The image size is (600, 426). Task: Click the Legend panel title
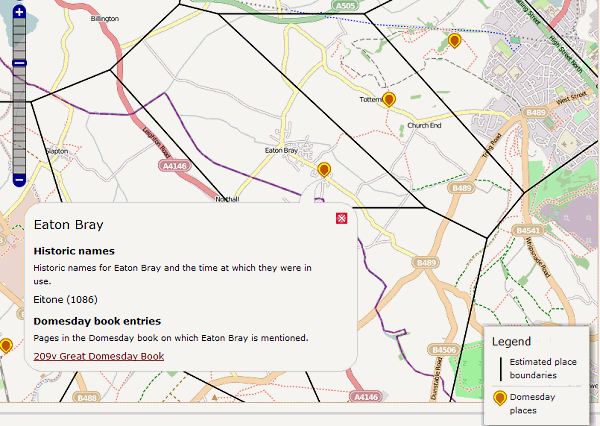click(x=511, y=341)
